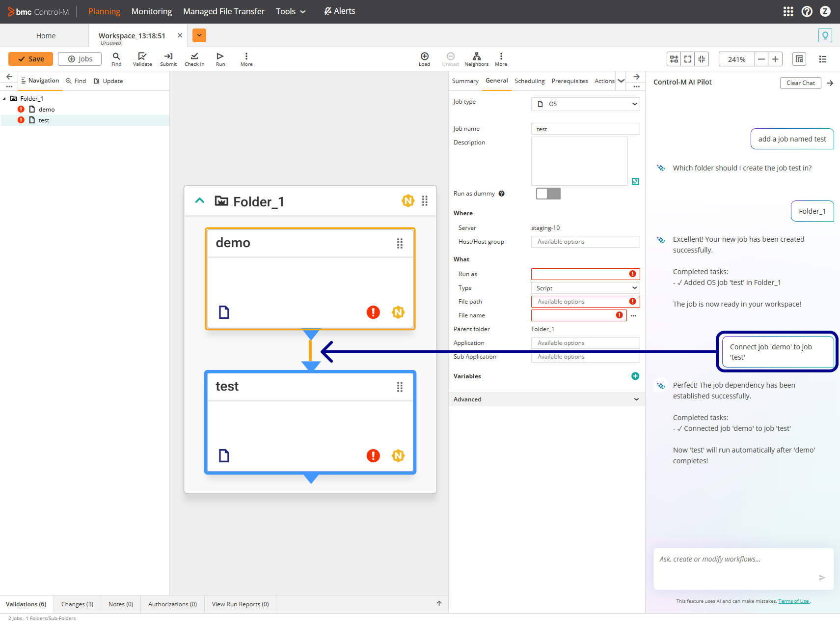Click the Clear Chat button

(x=800, y=83)
